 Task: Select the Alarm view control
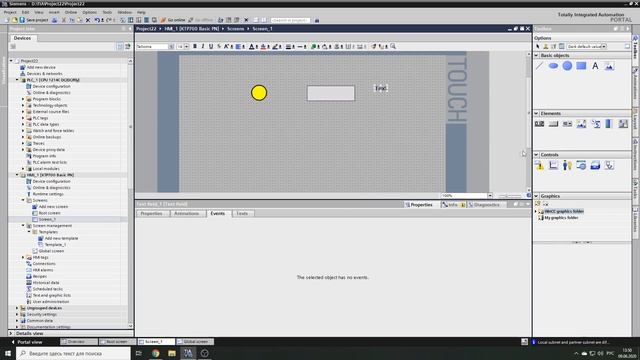(540, 165)
